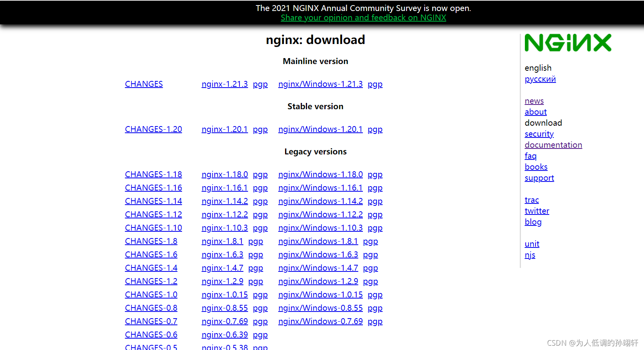The width and height of the screenshot is (644, 350).
Task: Download nginx-1.14.2 source
Action: coord(225,201)
